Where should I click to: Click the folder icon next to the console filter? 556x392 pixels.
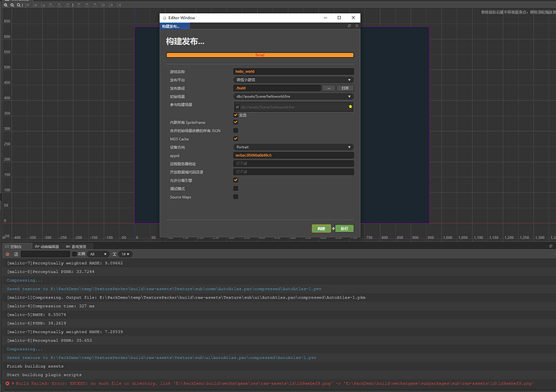(x=16, y=254)
